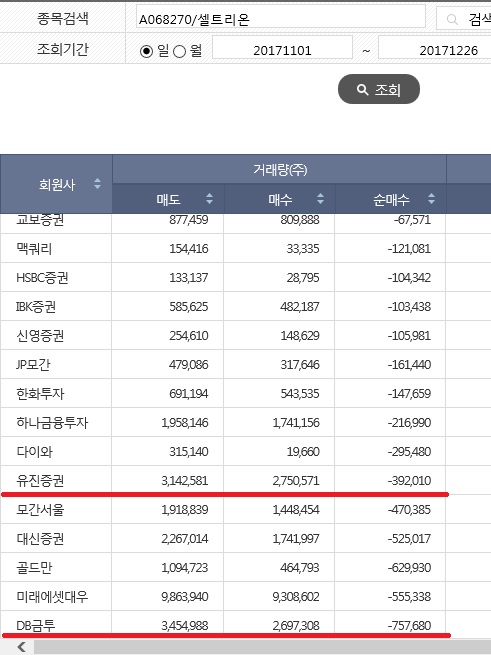The width and height of the screenshot is (491, 655).
Task: Sort by 순매수 column arrows
Action: [431, 198]
